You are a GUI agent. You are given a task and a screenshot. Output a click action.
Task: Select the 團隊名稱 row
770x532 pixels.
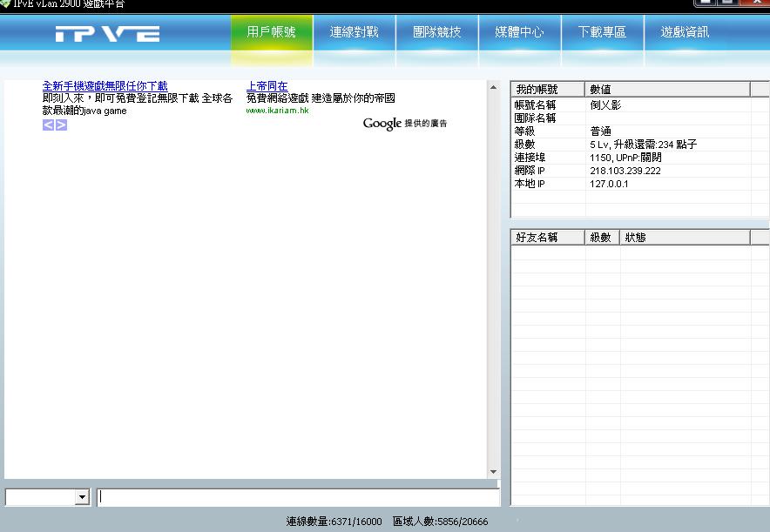(640, 118)
